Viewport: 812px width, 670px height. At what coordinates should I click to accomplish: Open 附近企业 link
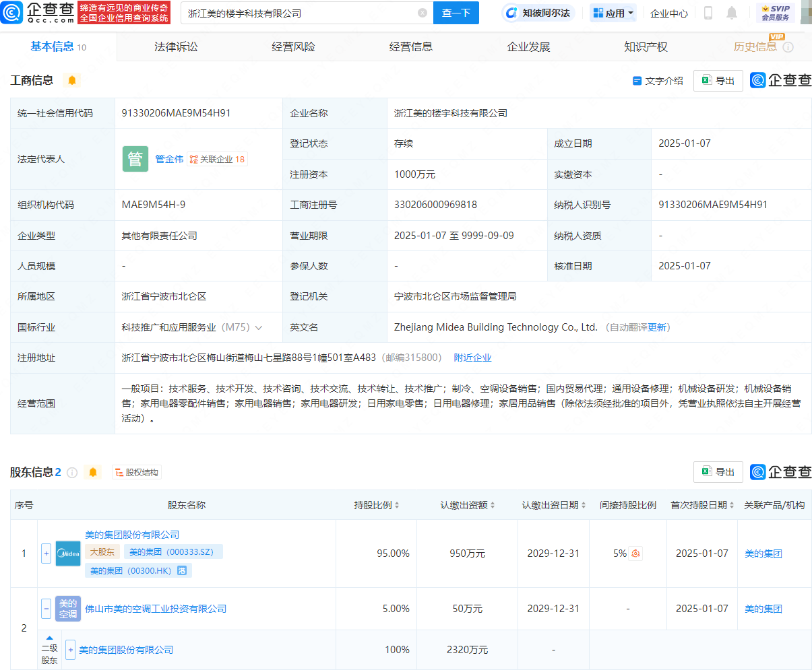pyautogui.click(x=472, y=358)
